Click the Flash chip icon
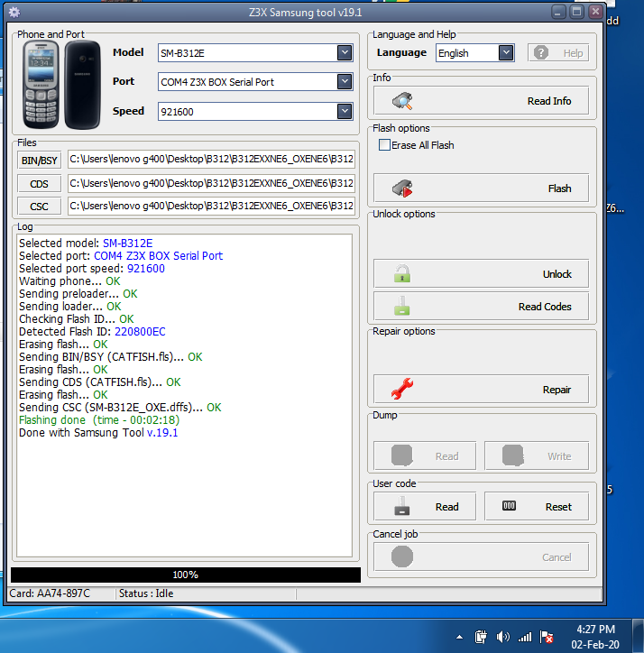644x653 pixels. pos(402,189)
